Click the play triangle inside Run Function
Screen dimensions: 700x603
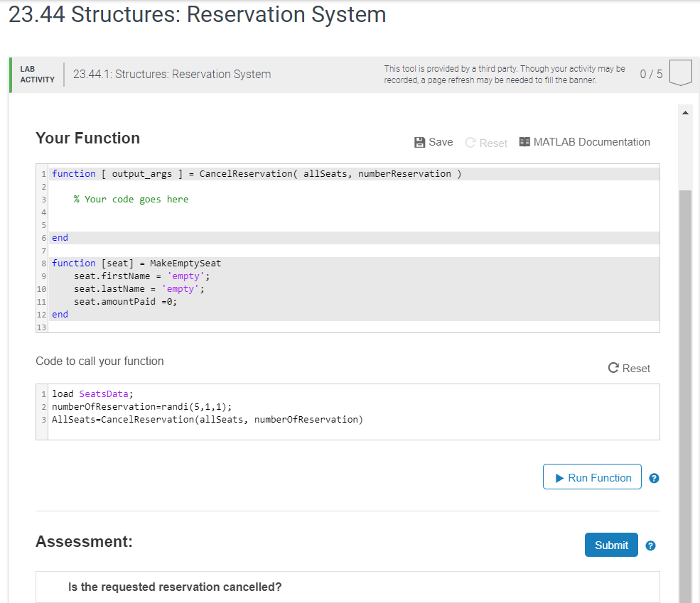561,477
